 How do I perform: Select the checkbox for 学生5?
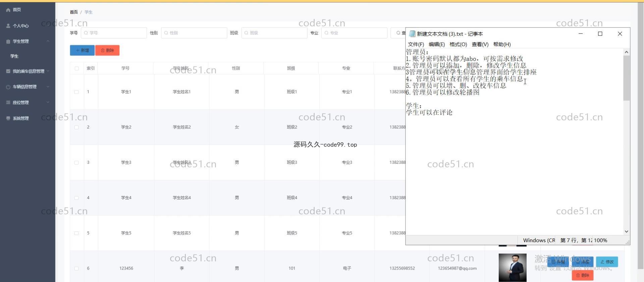coord(76,233)
